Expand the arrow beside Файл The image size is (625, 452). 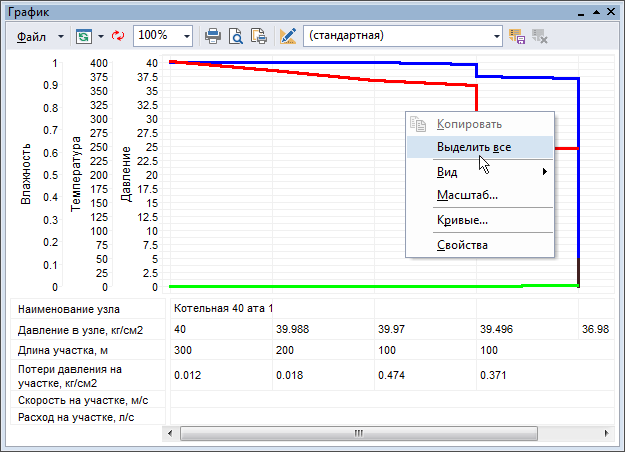[x=60, y=35]
